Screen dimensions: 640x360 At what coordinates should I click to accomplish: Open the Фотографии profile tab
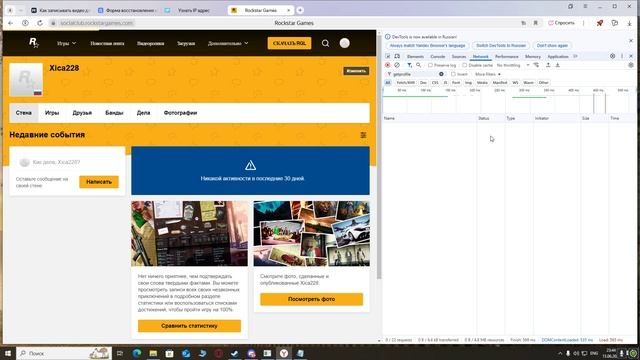(180, 113)
